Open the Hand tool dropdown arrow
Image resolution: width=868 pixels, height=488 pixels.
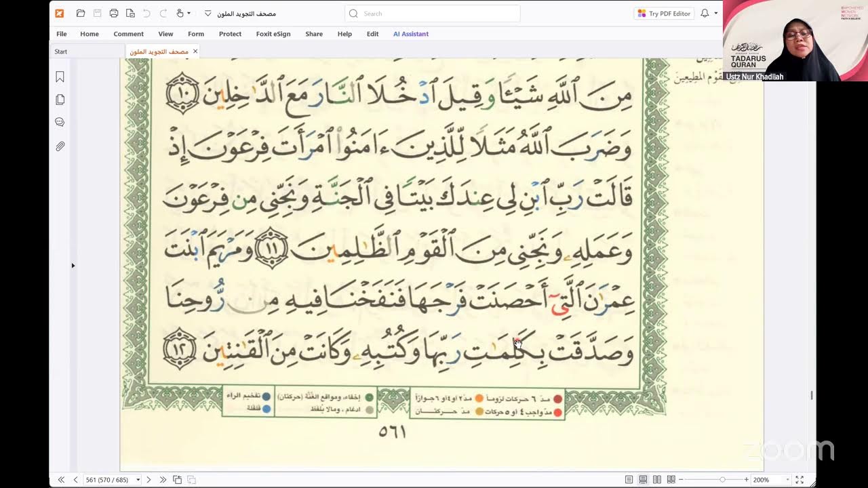(189, 14)
